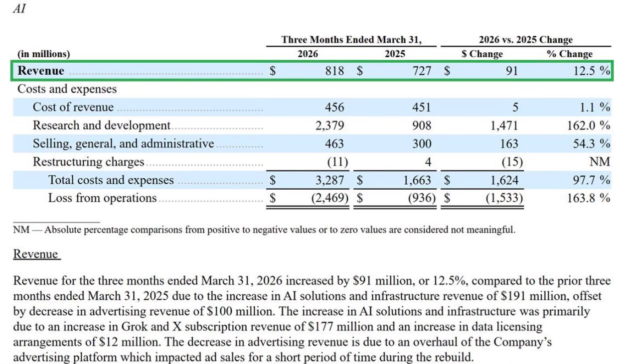This screenshot has width=628, height=364.
Task: Click the restructuring change value (15)
Action: point(512,162)
